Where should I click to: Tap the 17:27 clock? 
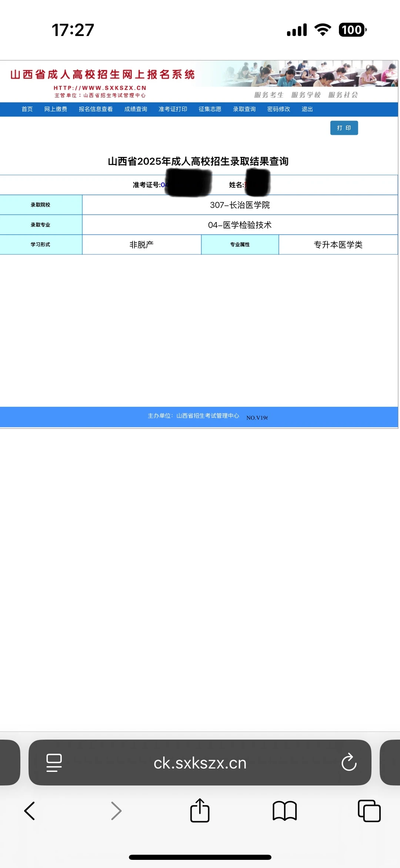click(x=73, y=30)
